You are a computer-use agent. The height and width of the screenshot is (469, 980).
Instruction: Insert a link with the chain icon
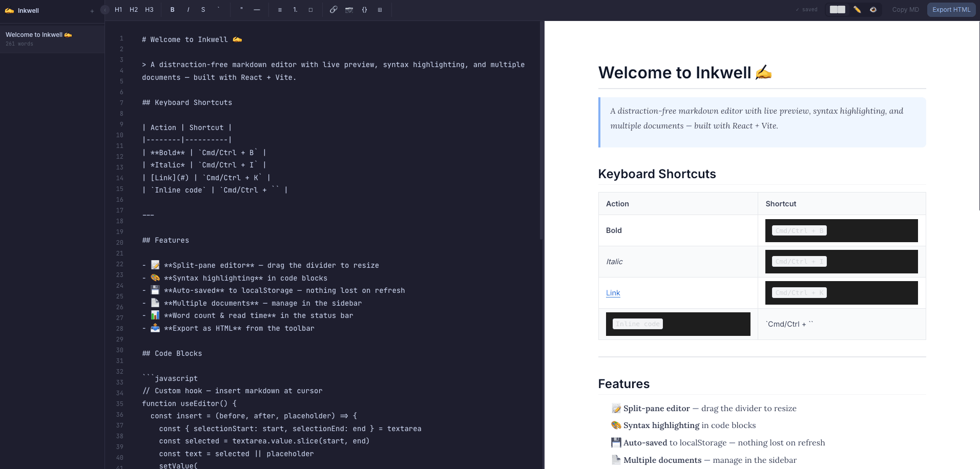pyautogui.click(x=333, y=10)
